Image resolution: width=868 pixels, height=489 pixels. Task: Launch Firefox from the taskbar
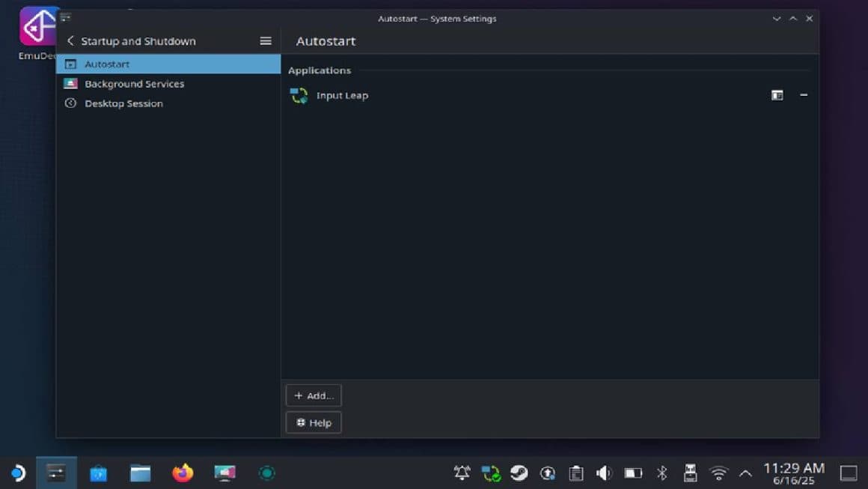[x=183, y=473]
